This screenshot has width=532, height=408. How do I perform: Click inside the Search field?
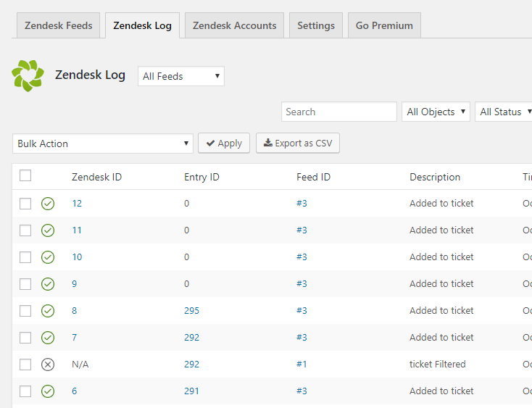pos(339,112)
